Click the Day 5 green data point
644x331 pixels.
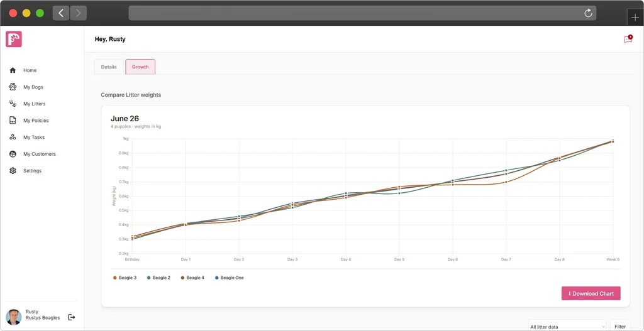[399, 193]
